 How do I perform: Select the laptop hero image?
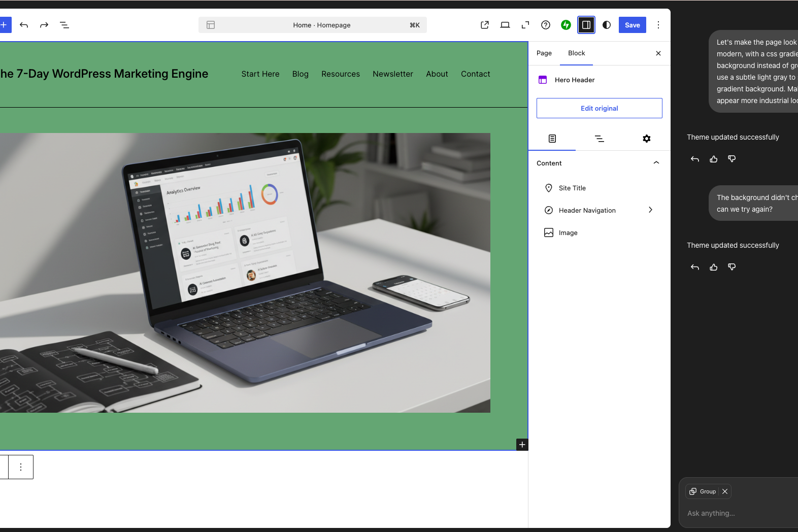click(x=245, y=273)
